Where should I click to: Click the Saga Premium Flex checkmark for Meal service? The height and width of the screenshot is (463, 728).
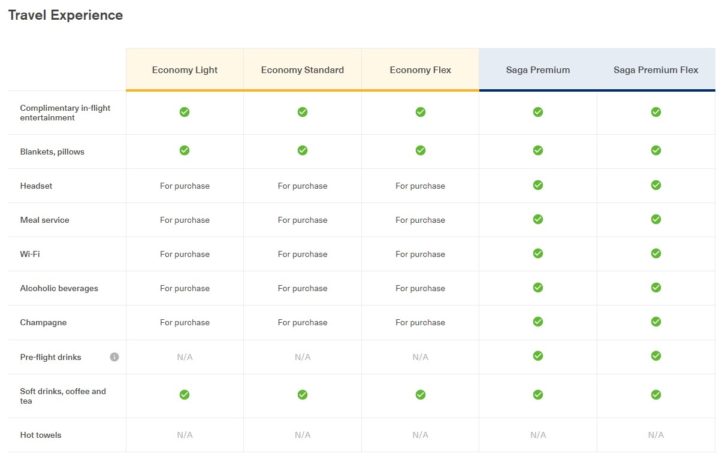pyautogui.click(x=656, y=219)
